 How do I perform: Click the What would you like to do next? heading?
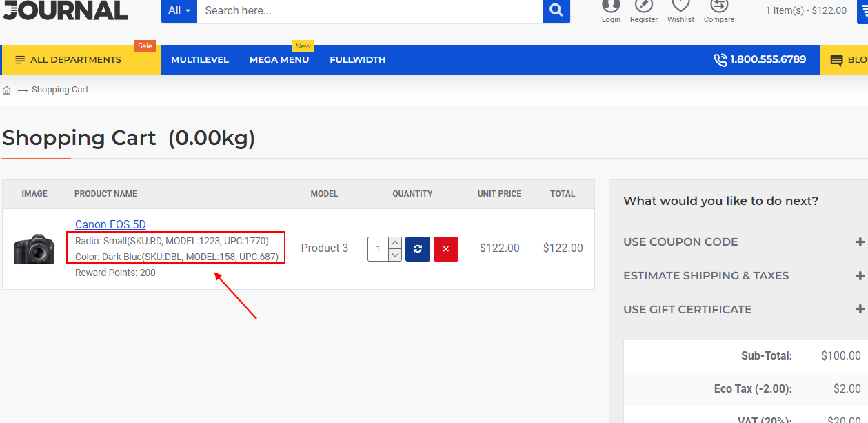tap(720, 201)
